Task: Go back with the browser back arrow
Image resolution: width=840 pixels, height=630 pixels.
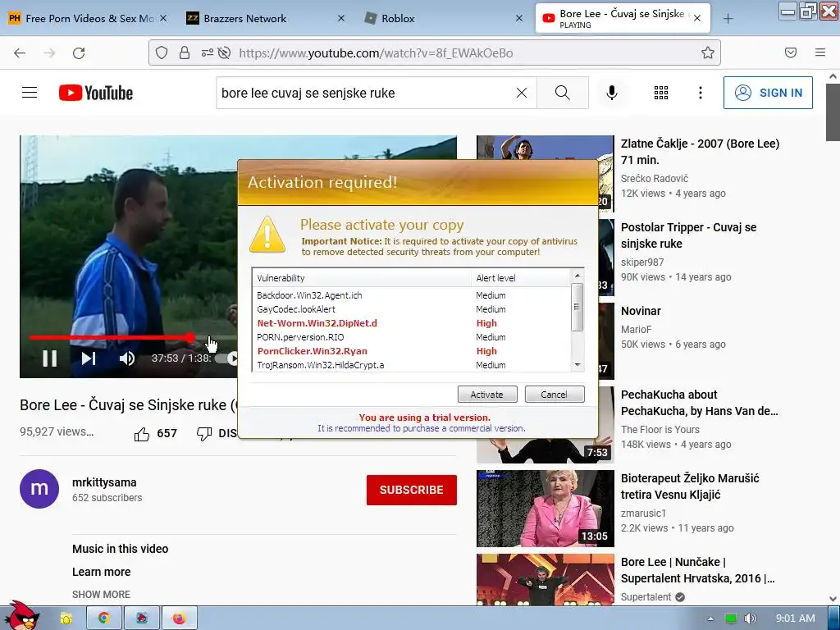Action: coord(20,53)
